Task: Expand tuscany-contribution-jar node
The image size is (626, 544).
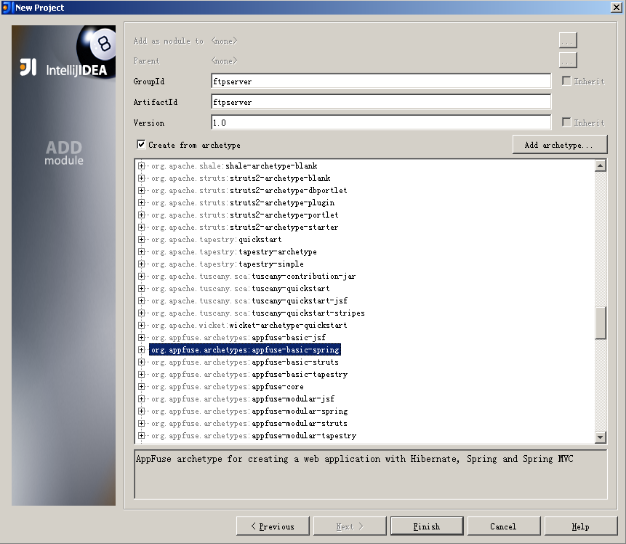Action: 141,276
